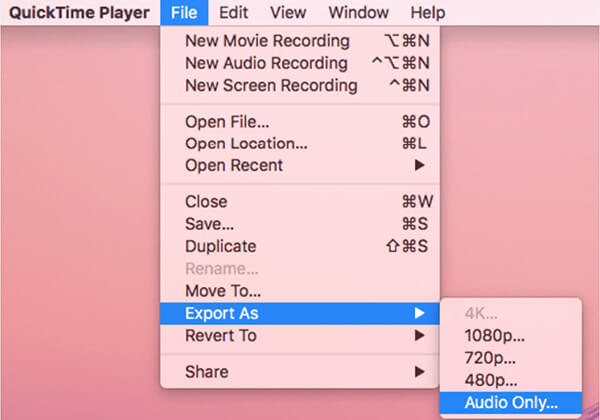Choose Duplicate from the File menu
This screenshot has height=420, width=600.
[x=300, y=246]
